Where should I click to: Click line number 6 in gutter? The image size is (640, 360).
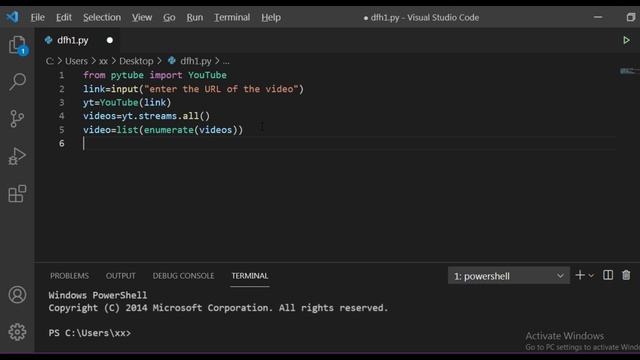click(x=62, y=143)
